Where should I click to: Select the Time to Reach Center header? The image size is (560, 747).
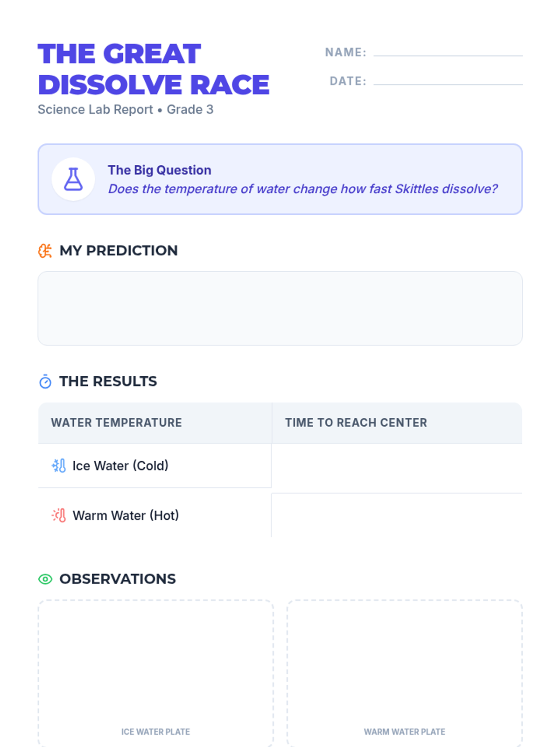[356, 423]
